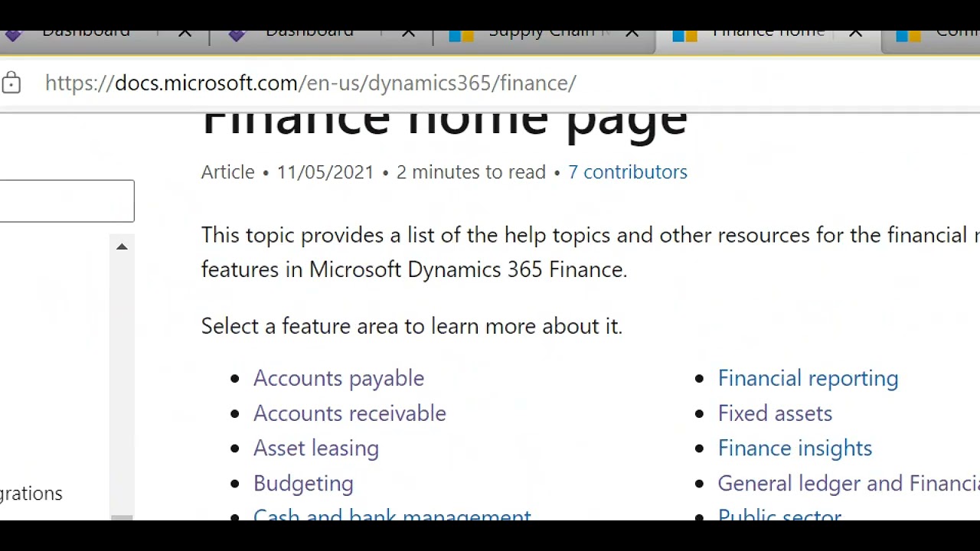Open the General ledger link

click(848, 484)
